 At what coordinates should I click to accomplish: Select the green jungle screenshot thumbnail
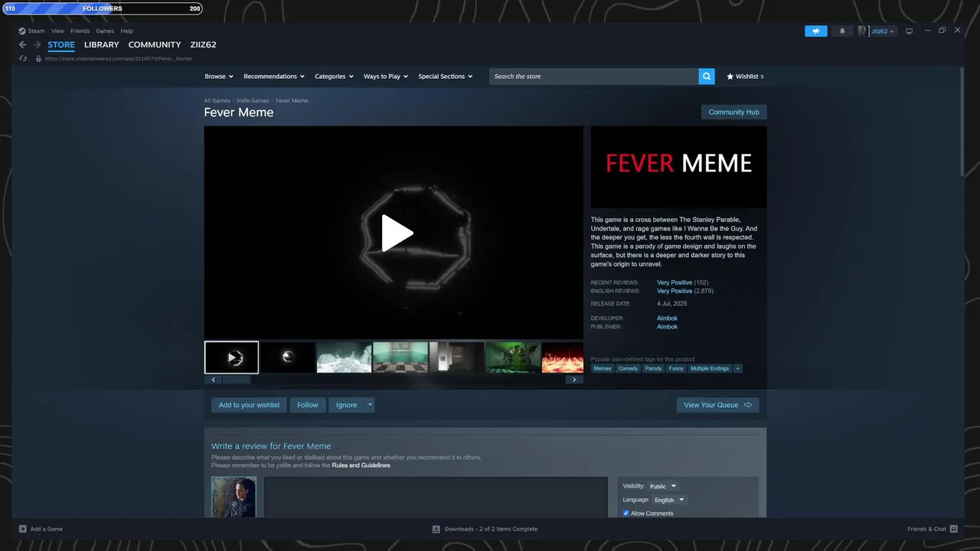pos(513,357)
